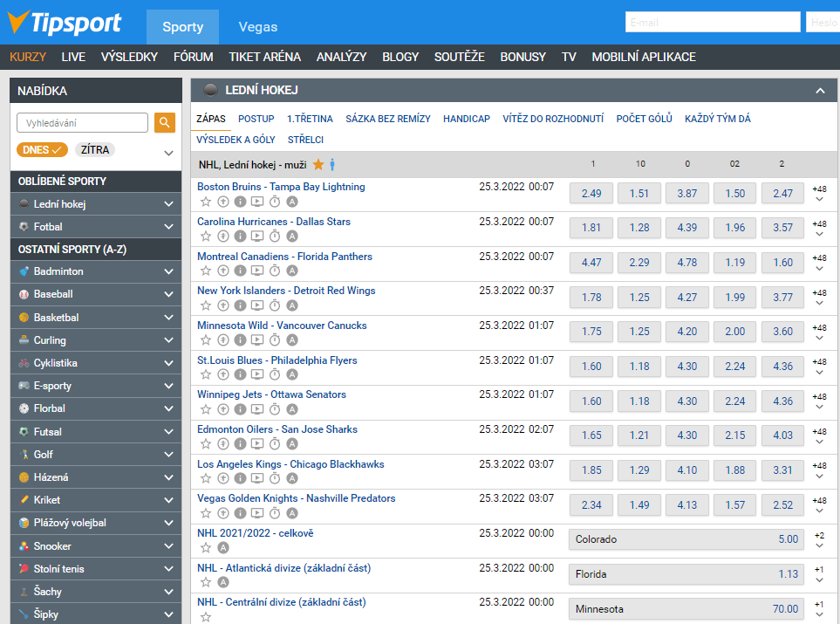Toggle the ZÍTRA day filter
Viewport: 840px width, 624px height.
pos(95,149)
